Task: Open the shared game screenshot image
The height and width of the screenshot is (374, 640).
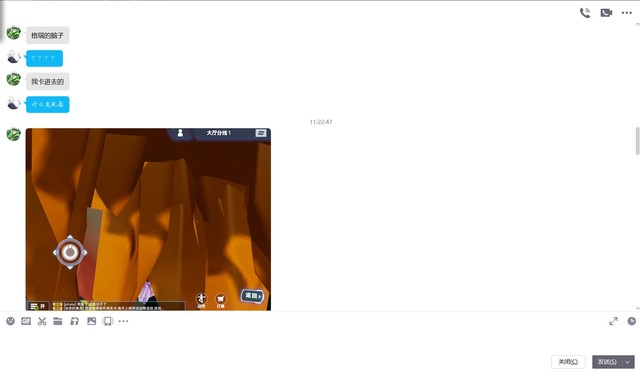Action: 148,219
